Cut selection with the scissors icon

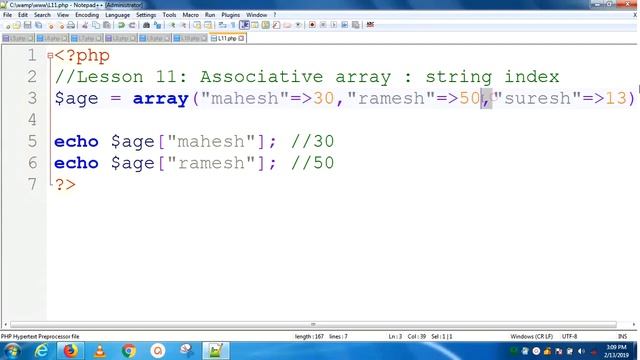tap(85, 25)
